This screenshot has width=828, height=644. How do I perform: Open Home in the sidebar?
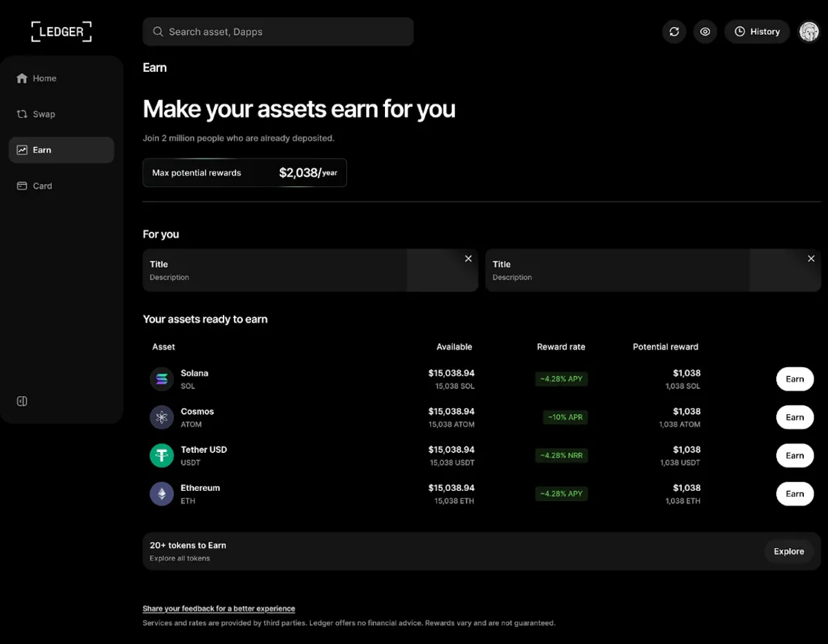pyautogui.click(x=61, y=78)
